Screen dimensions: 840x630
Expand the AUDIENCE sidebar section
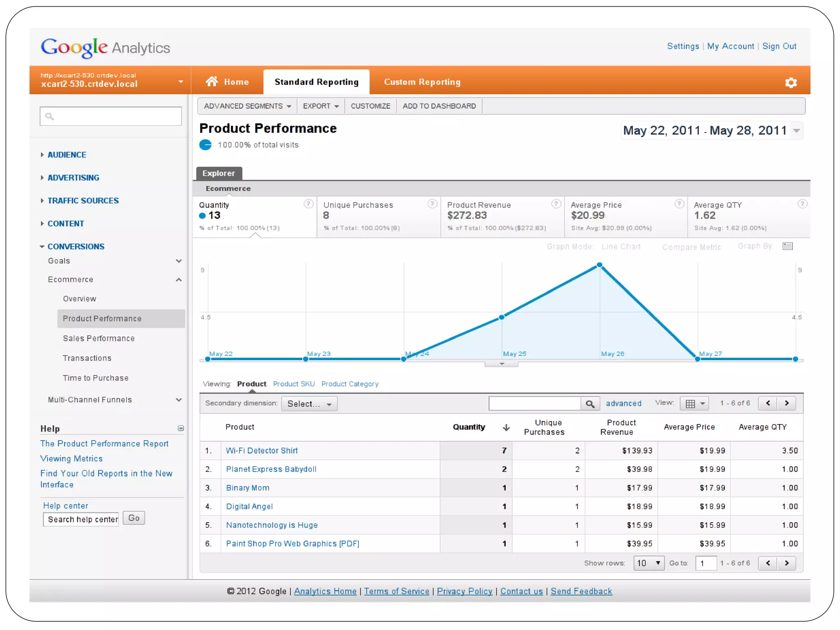pos(66,155)
